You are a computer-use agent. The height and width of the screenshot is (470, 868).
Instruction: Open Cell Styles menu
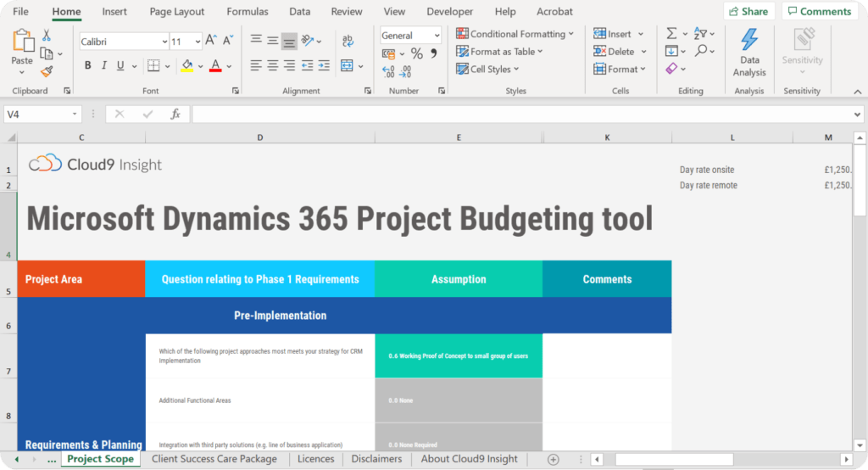coord(487,70)
